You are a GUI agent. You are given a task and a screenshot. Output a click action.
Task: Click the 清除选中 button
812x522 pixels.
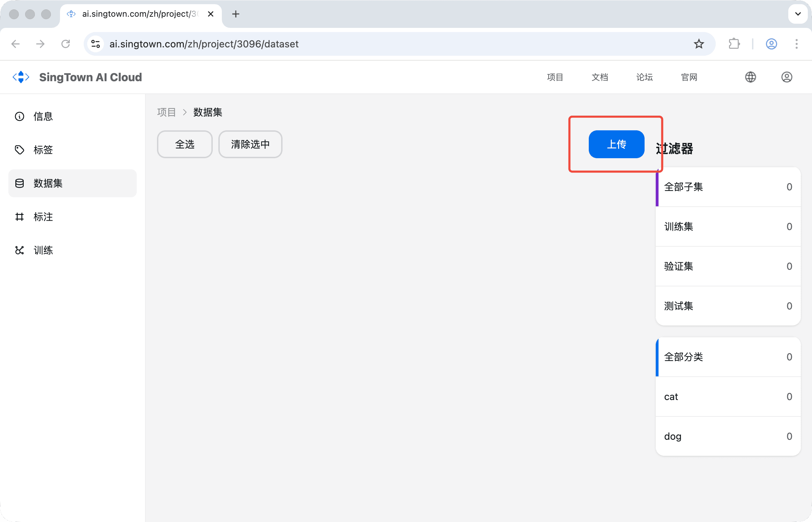coord(250,144)
